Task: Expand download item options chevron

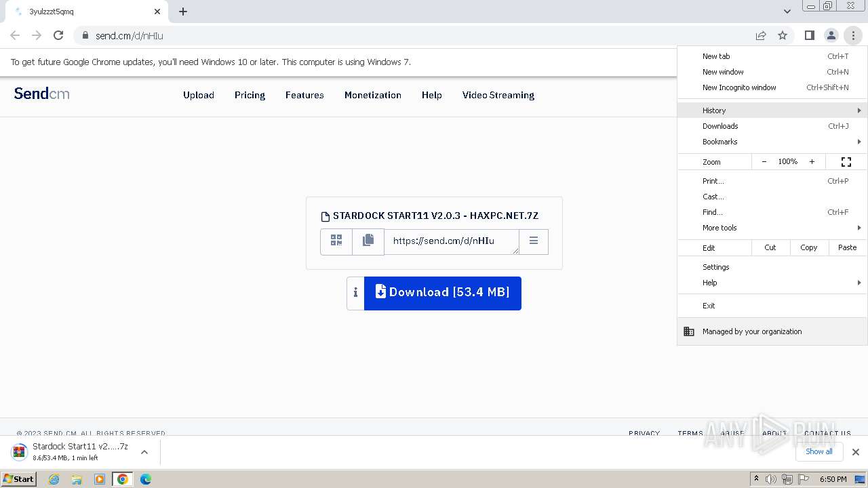Action: click(144, 452)
